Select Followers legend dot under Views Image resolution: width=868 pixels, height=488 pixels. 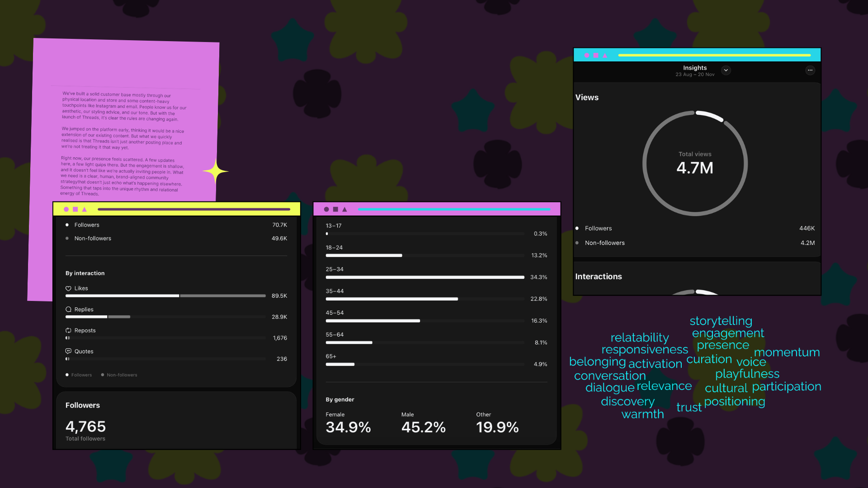pyautogui.click(x=577, y=228)
